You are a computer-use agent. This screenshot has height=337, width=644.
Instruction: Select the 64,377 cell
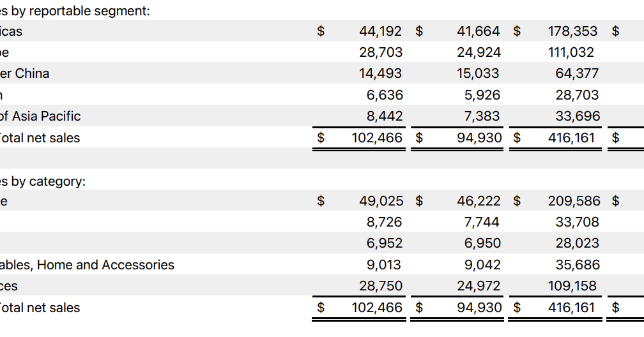pyautogui.click(x=577, y=73)
